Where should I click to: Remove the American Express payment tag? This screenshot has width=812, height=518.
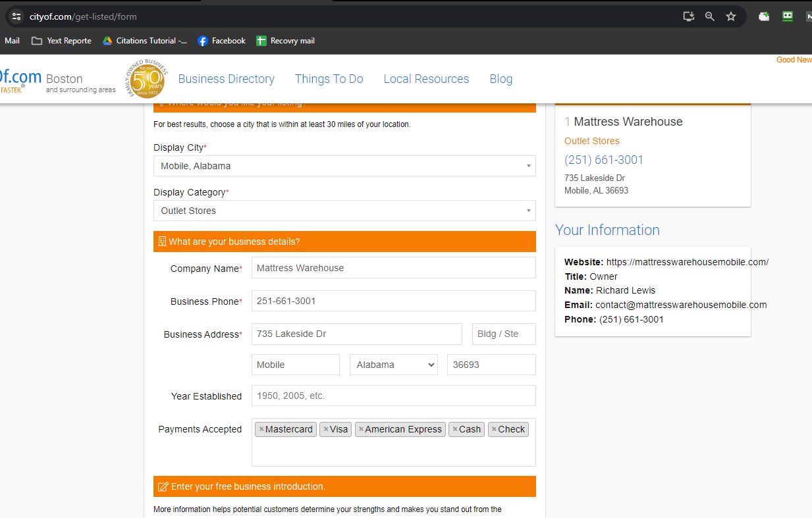coord(361,429)
